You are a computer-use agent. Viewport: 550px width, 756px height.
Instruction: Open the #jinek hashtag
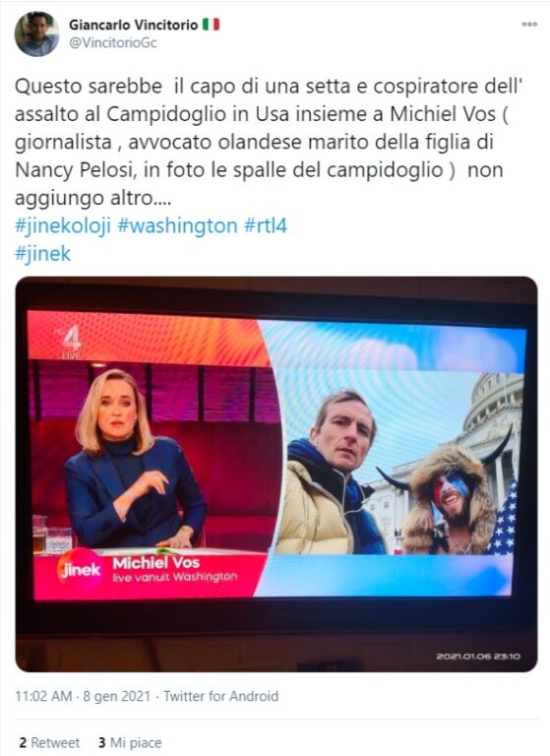pos(43,254)
